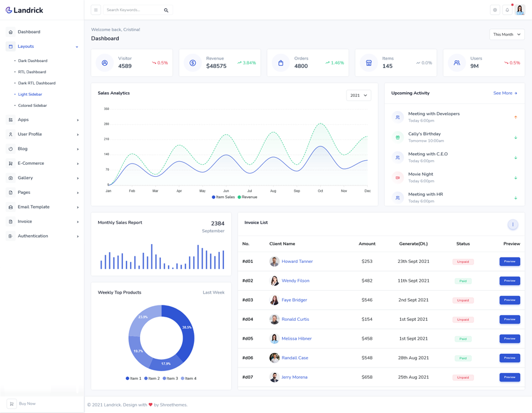Click into the Search Keywords field

[132, 10]
